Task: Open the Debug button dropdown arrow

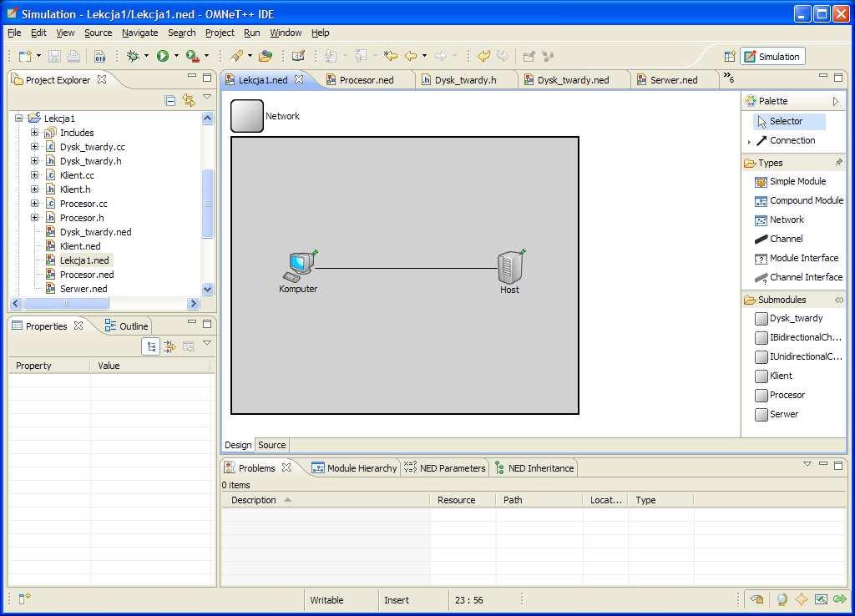Action: pyautogui.click(x=147, y=56)
